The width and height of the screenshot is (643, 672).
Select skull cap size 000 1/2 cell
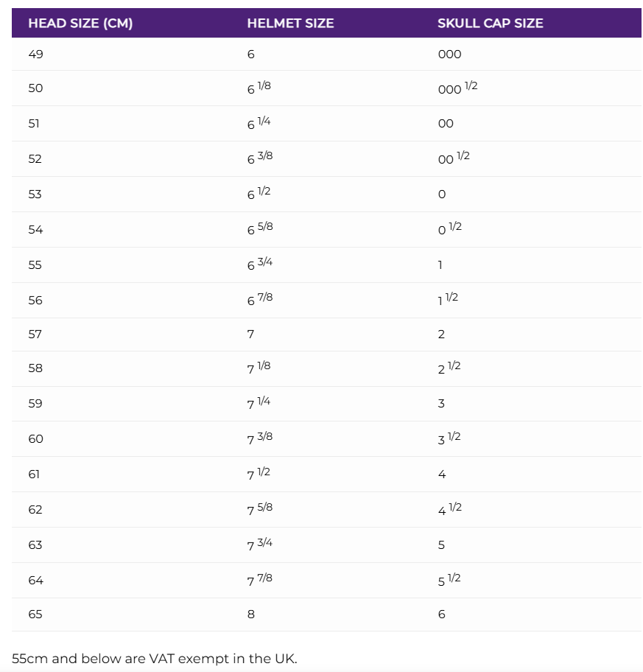pos(457,88)
